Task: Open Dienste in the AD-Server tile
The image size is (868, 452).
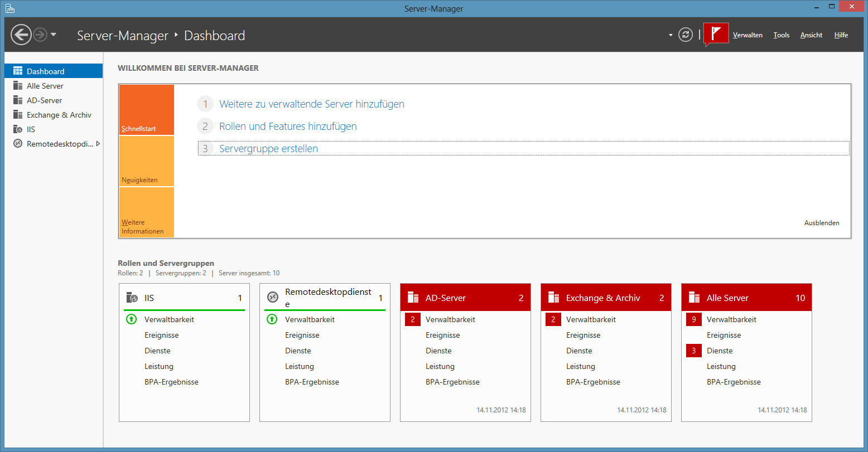Action: pyautogui.click(x=438, y=351)
